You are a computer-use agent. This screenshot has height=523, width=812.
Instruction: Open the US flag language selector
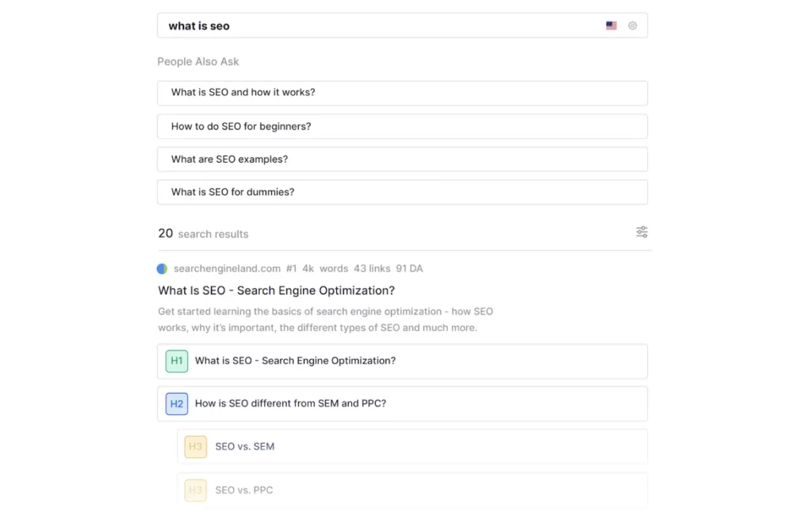[x=611, y=25]
